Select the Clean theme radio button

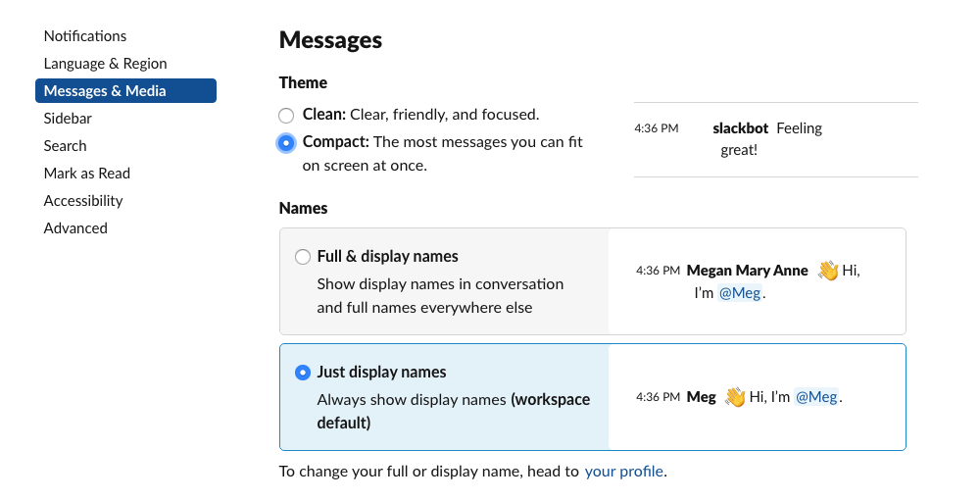tap(286, 115)
